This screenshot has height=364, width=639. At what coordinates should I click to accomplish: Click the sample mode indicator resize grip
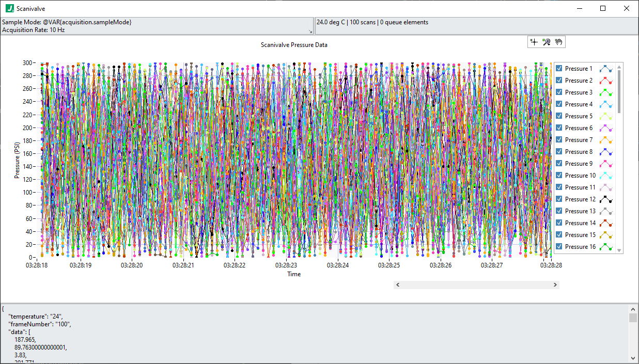pos(311,31)
